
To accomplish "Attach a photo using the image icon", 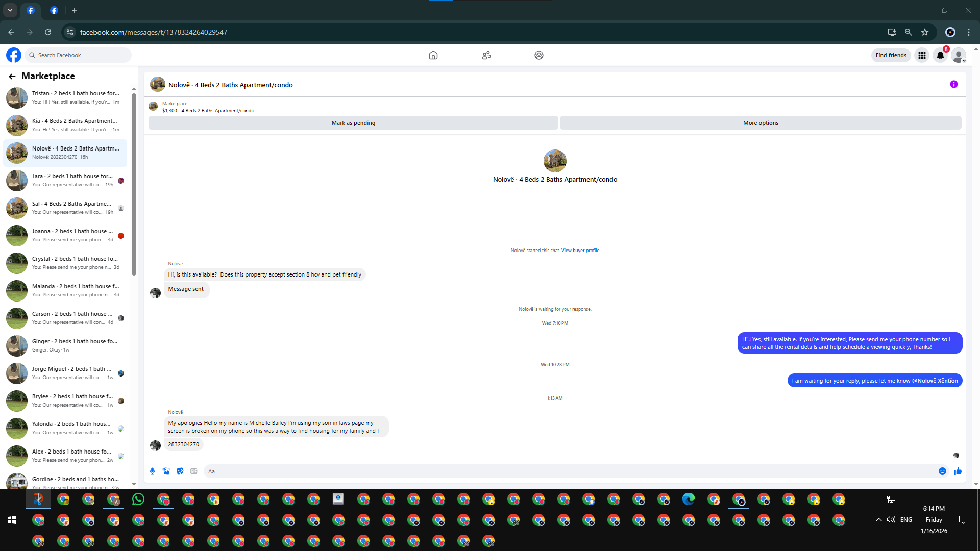I will [166, 471].
